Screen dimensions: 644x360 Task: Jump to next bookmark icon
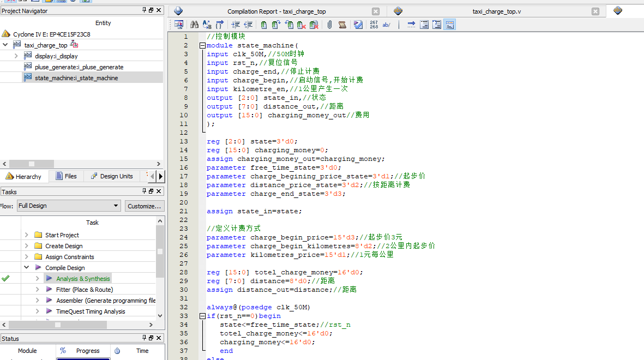[276, 25]
